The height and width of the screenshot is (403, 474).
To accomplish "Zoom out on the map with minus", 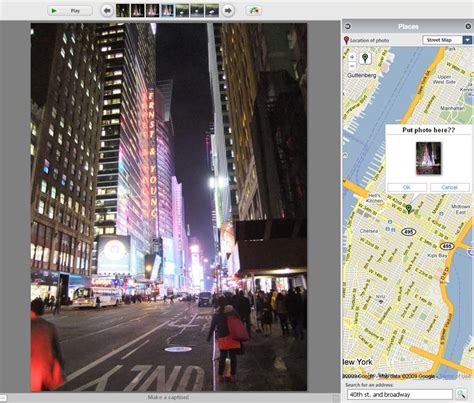I will [x=352, y=66].
